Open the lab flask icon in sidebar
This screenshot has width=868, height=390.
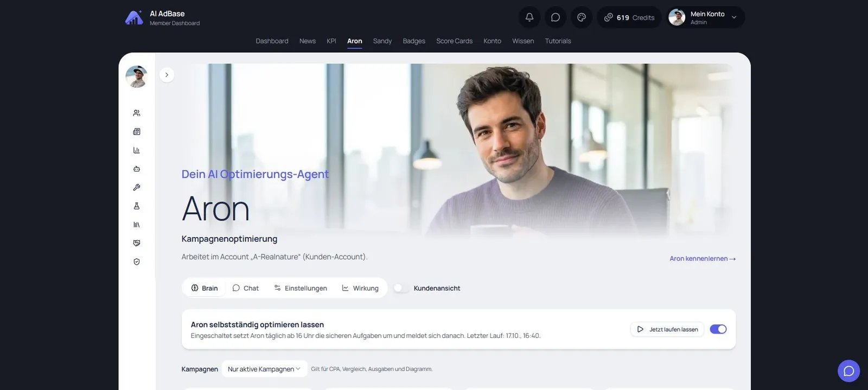[137, 206]
